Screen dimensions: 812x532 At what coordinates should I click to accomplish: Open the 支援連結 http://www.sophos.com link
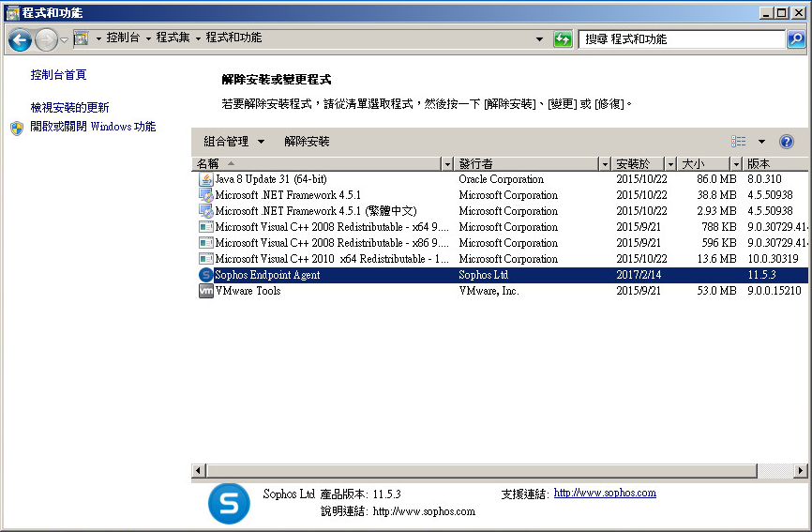[x=605, y=493]
